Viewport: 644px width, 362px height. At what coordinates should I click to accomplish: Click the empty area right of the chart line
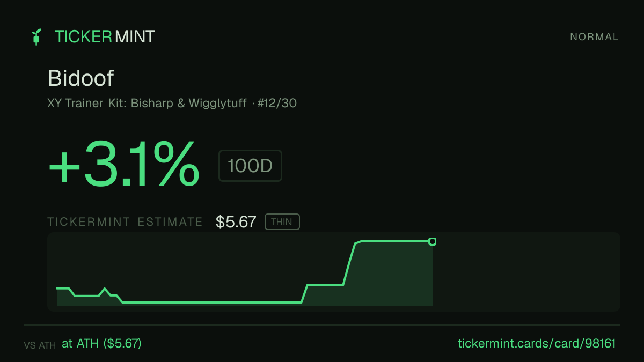pos(526,272)
